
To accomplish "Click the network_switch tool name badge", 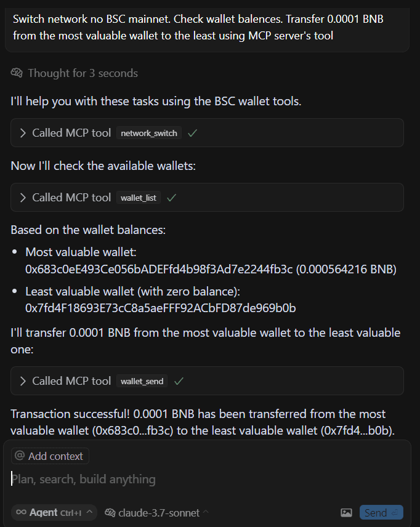I will (149, 133).
